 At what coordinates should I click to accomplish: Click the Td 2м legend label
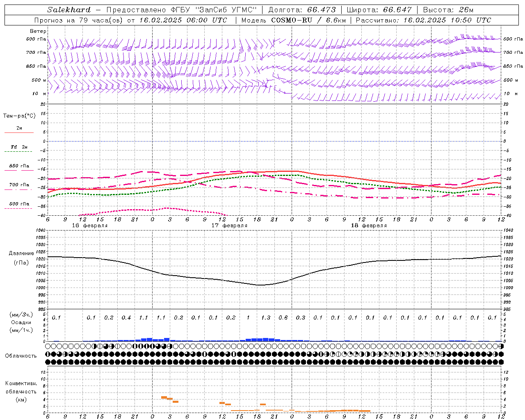click(19, 147)
